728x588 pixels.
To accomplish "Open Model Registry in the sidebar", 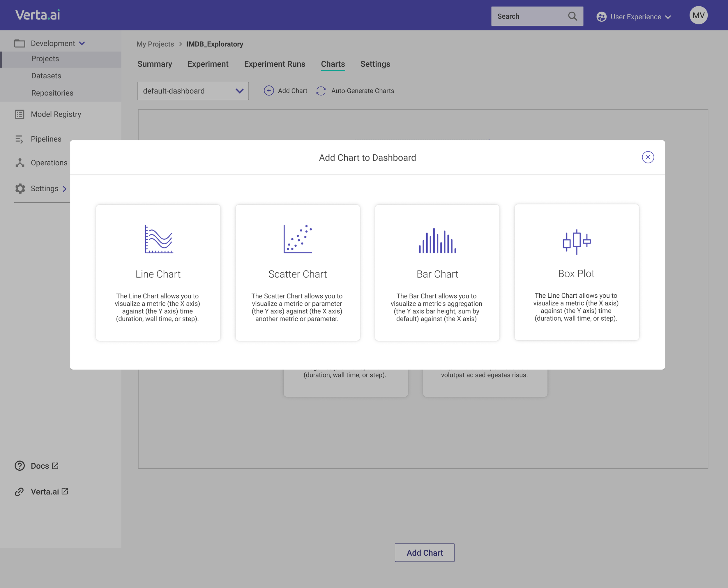I will click(56, 114).
